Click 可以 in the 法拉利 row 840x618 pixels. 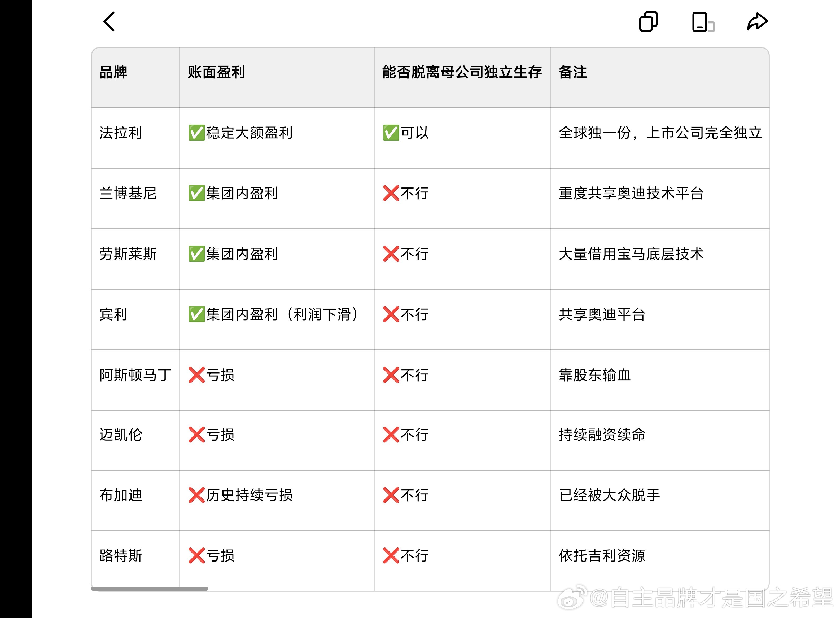pos(406,133)
